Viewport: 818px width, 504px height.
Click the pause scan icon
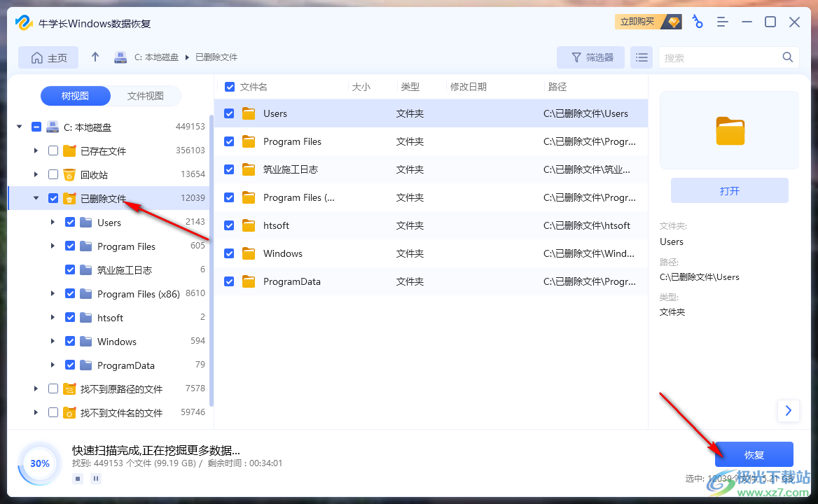[x=96, y=479]
